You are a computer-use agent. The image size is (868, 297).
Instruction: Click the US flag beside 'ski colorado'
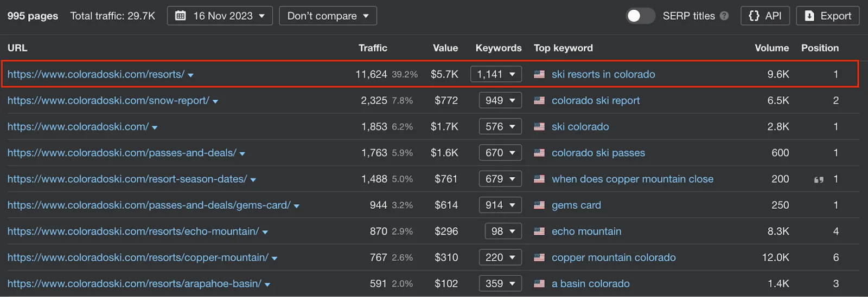(539, 127)
